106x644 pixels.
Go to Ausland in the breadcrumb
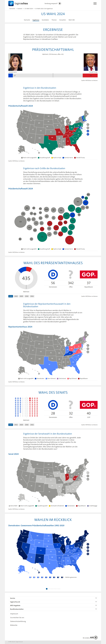20,8
